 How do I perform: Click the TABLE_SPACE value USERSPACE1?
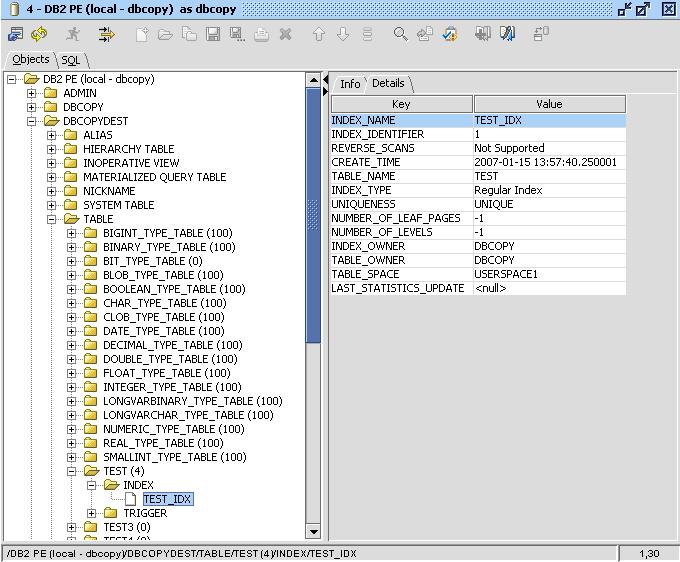click(x=549, y=274)
